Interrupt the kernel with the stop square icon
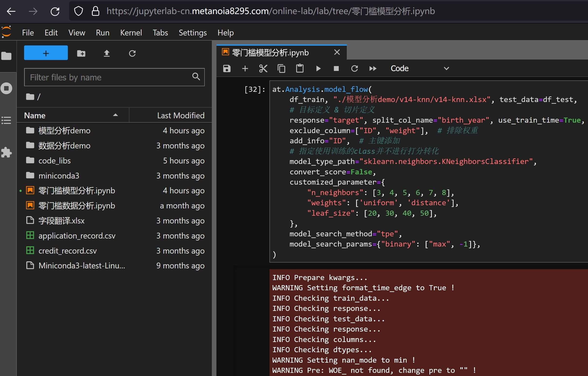Screen dimensions: 588x376 click(x=336, y=68)
